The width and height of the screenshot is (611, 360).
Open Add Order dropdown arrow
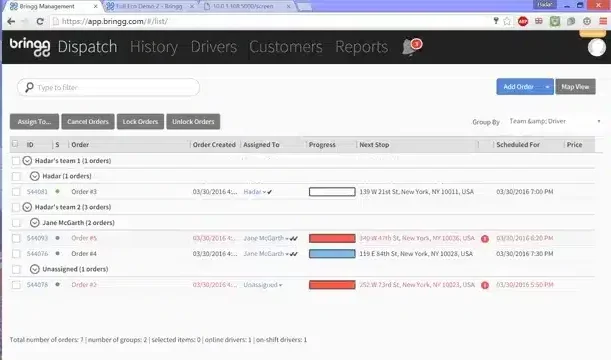547,87
